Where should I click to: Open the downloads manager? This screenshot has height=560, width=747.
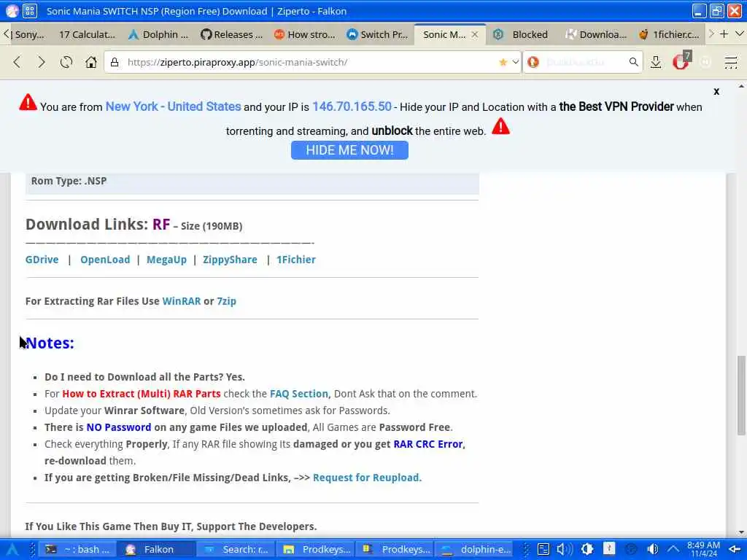(x=656, y=62)
